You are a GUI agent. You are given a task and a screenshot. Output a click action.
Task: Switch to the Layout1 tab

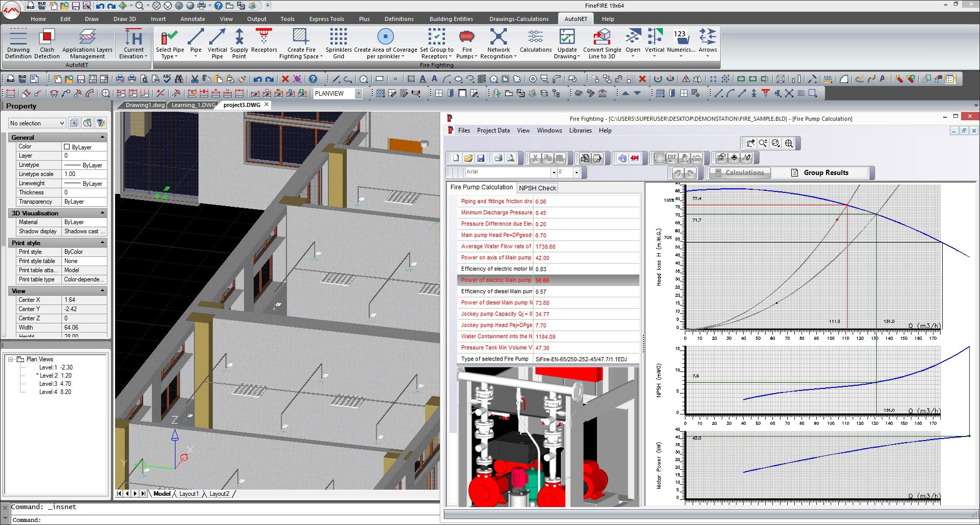click(189, 494)
